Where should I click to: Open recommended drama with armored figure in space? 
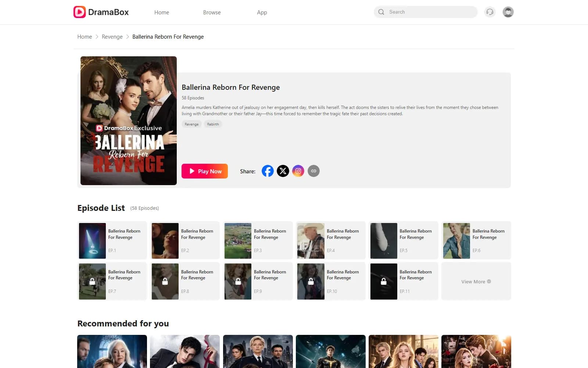(x=331, y=351)
